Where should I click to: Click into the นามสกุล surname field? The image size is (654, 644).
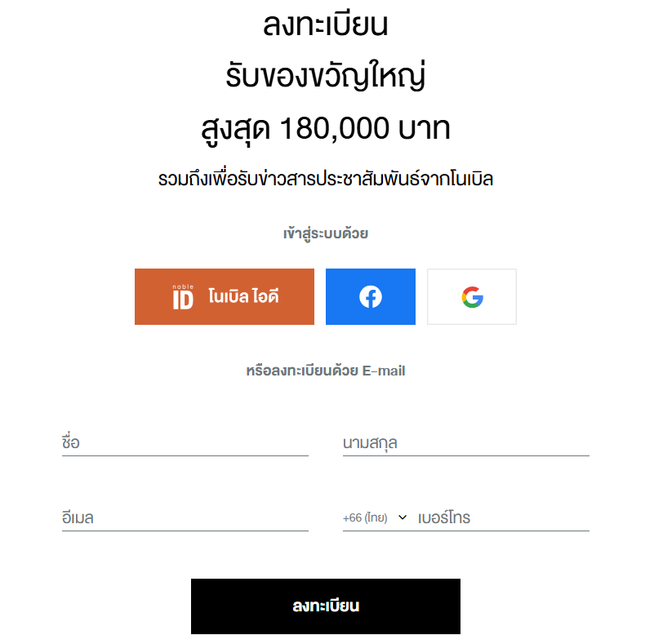click(465, 443)
